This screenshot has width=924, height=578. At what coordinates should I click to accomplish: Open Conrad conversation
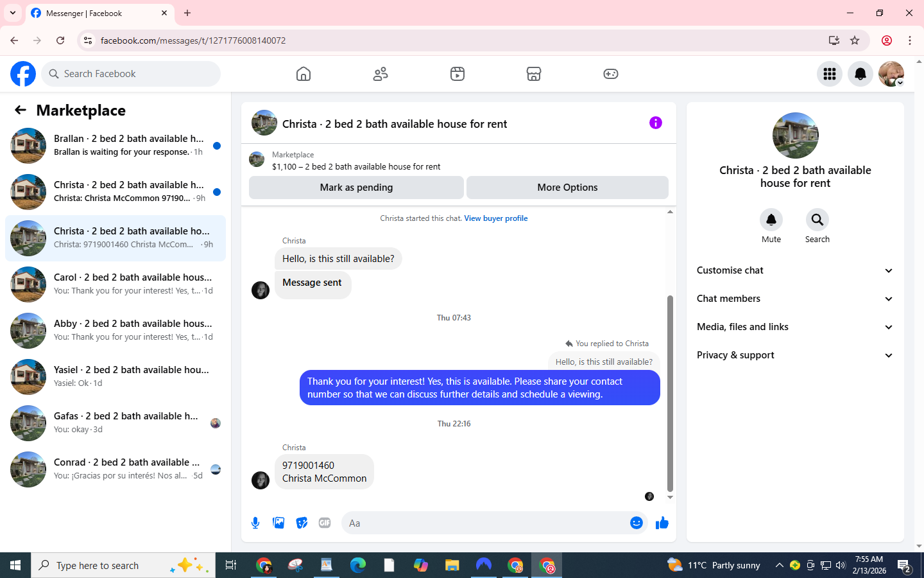(116, 469)
